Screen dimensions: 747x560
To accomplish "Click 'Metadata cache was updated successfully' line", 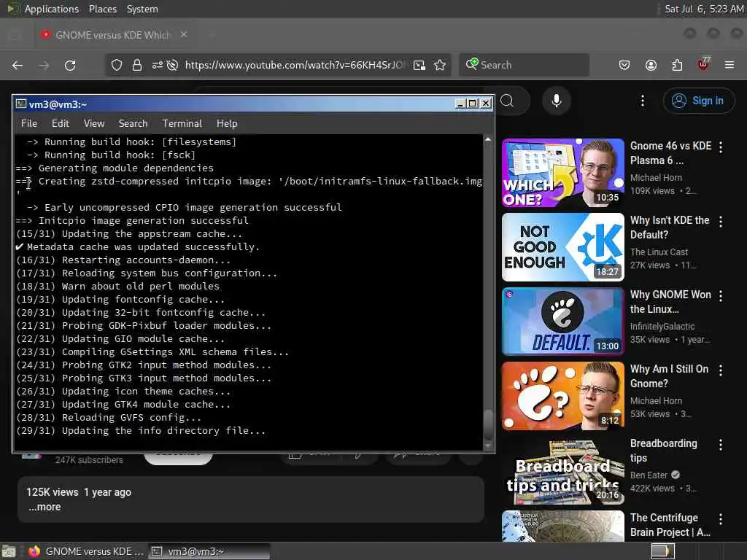I will pos(138,247).
